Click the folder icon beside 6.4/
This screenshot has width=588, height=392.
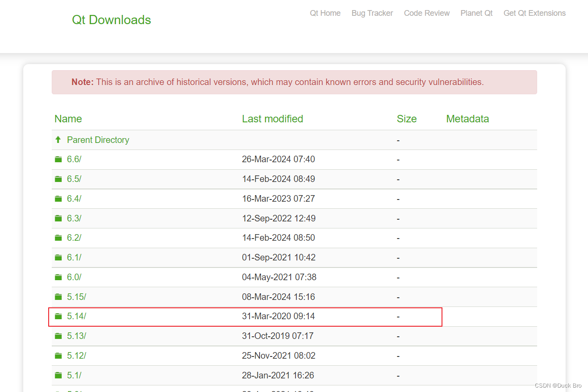click(x=58, y=199)
